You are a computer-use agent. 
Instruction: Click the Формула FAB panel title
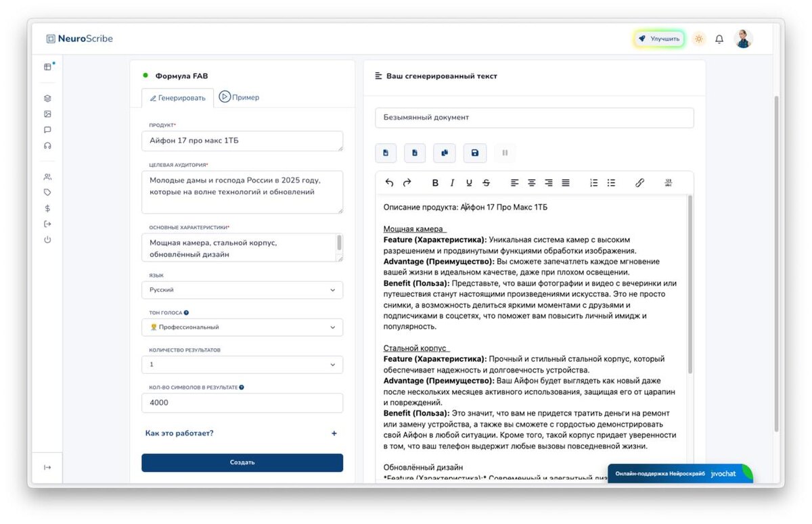pyautogui.click(x=181, y=76)
